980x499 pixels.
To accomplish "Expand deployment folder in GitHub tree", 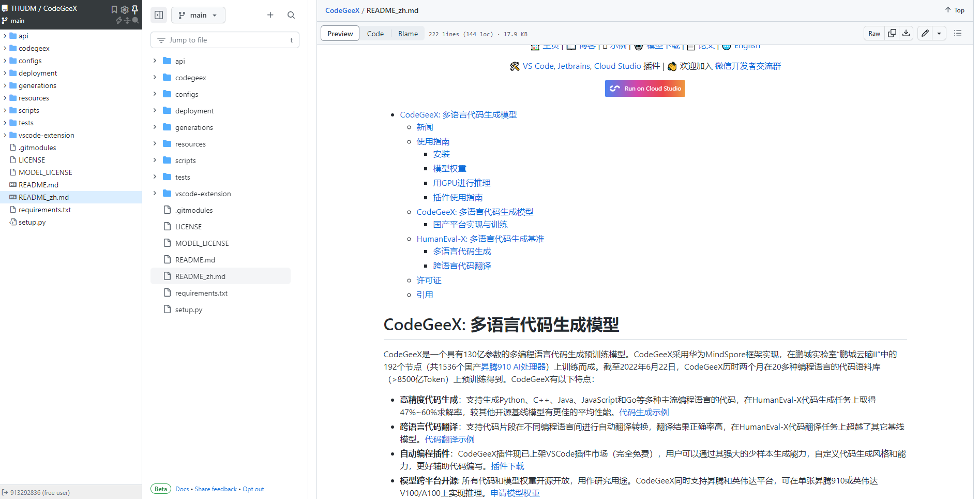I will tap(155, 110).
